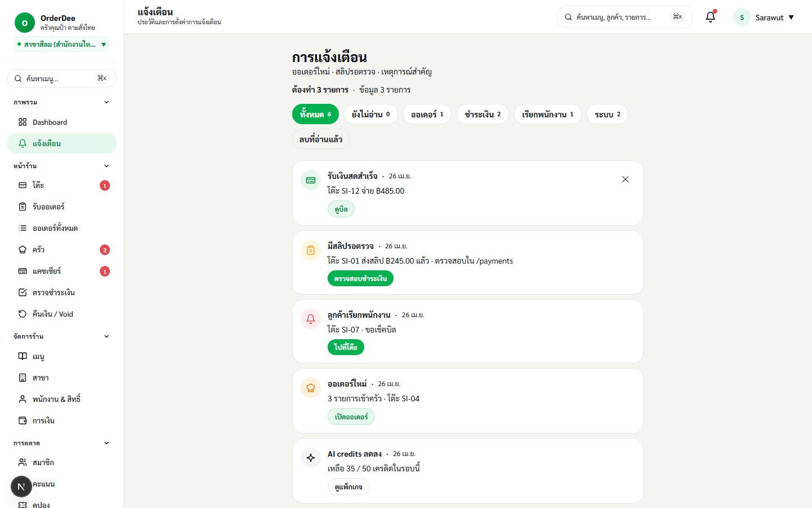
Task: Click the ดูบิล button
Action: point(341,209)
